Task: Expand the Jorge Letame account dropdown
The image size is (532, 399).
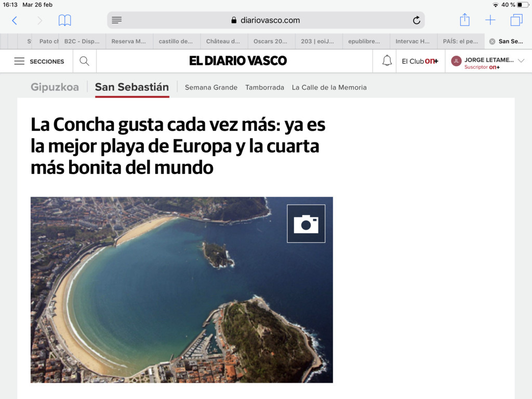Action: pyautogui.click(x=521, y=61)
